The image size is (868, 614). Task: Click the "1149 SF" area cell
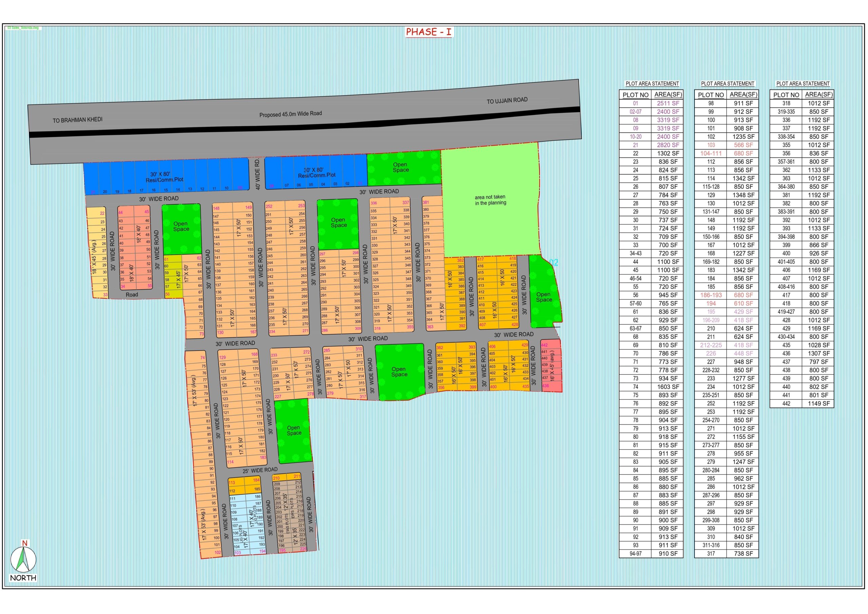pyautogui.click(x=819, y=403)
